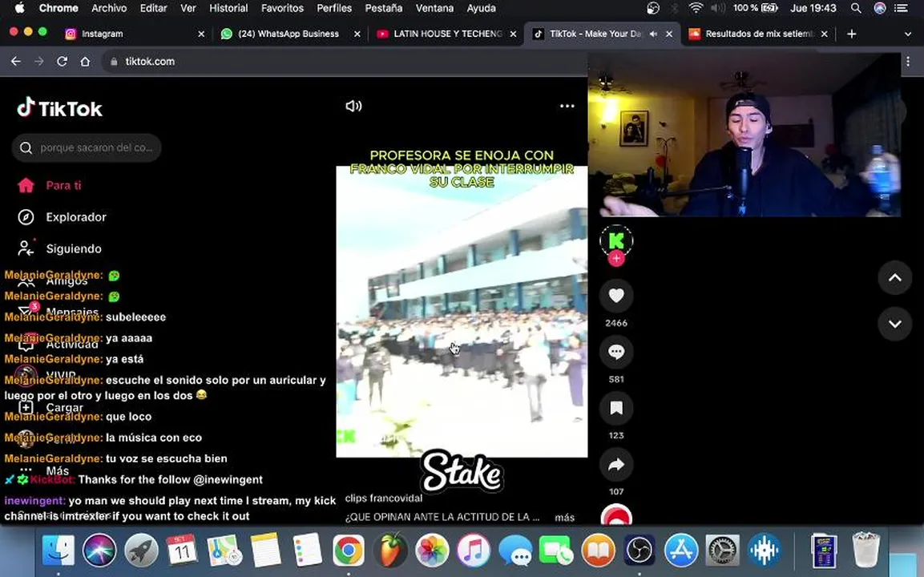
Task: Open Google Chrome from the Dock
Action: point(349,551)
